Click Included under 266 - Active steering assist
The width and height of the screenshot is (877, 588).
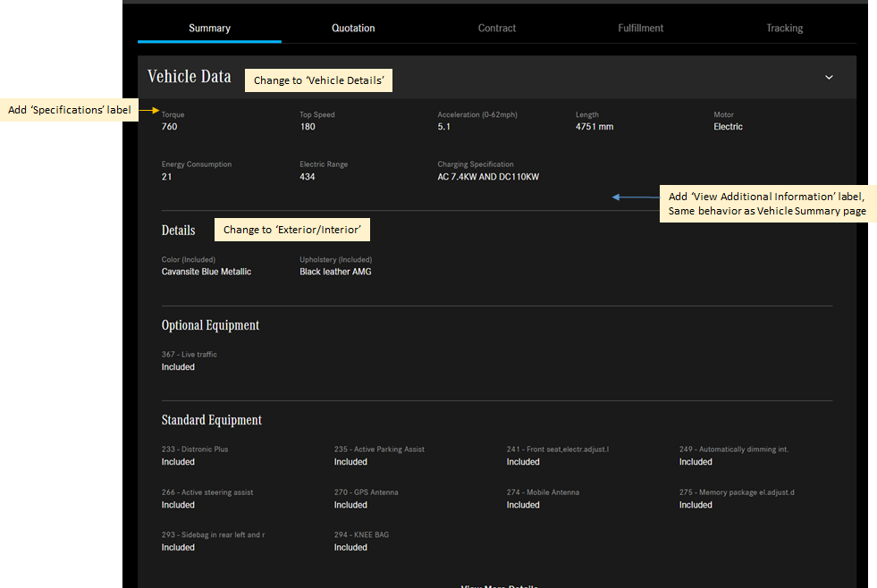pyautogui.click(x=178, y=505)
